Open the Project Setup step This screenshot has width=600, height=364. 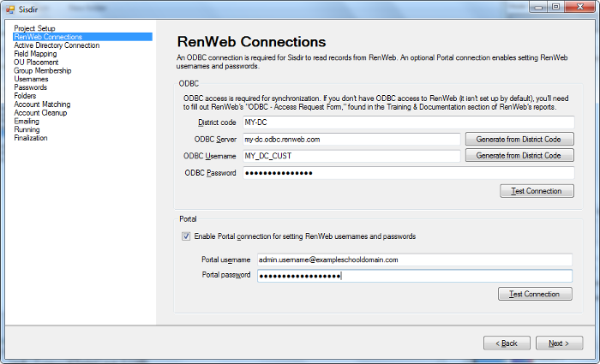pos(34,28)
